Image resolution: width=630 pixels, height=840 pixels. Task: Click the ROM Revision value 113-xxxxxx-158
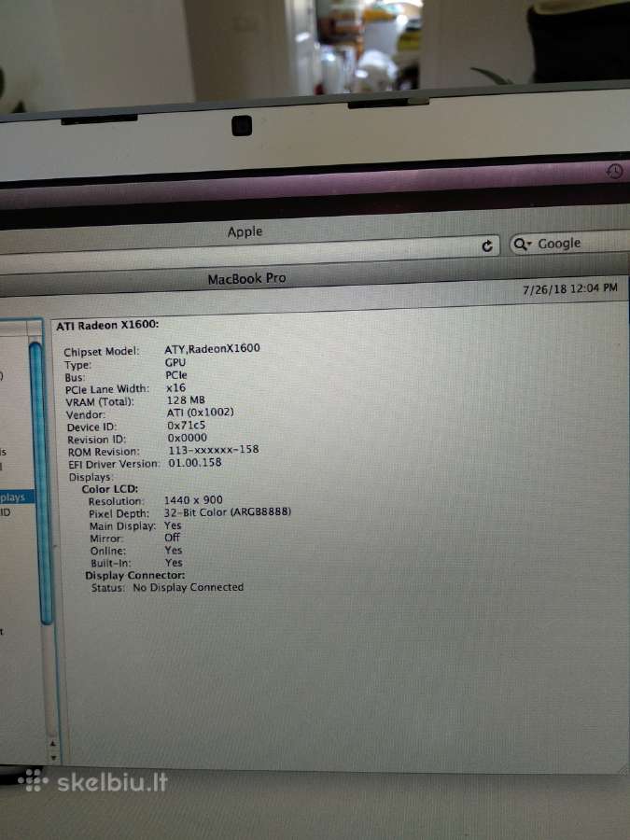click(214, 450)
